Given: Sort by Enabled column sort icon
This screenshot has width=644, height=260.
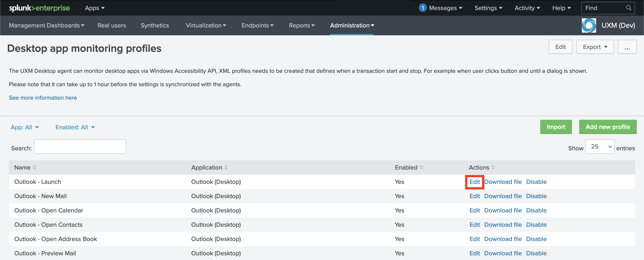Looking at the screenshot, I should click(421, 168).
